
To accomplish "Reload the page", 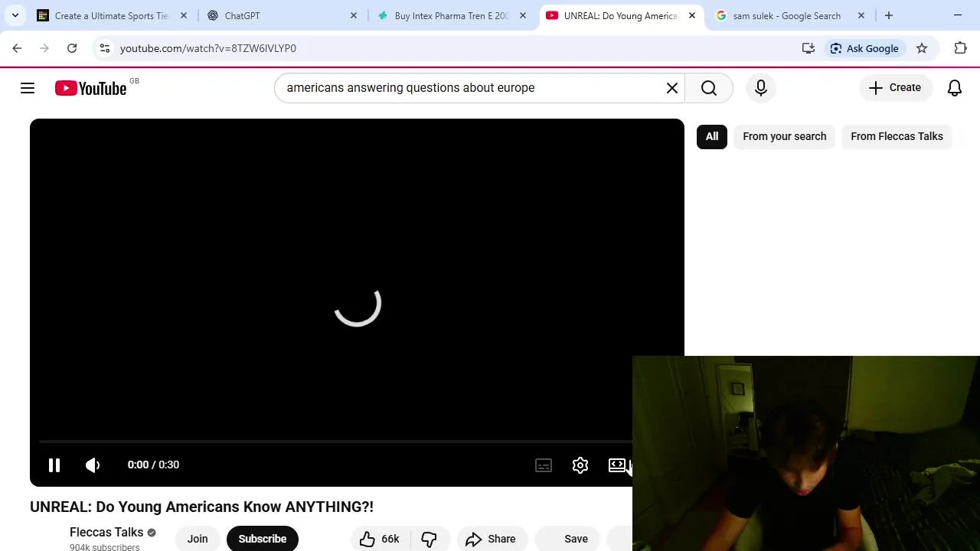I will click(72, 48).
